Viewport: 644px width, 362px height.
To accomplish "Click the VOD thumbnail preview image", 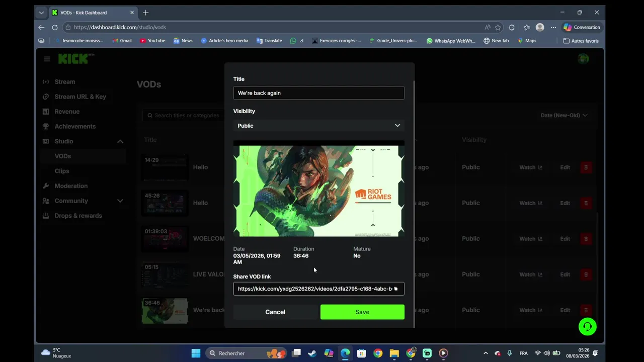I will 319,189.
